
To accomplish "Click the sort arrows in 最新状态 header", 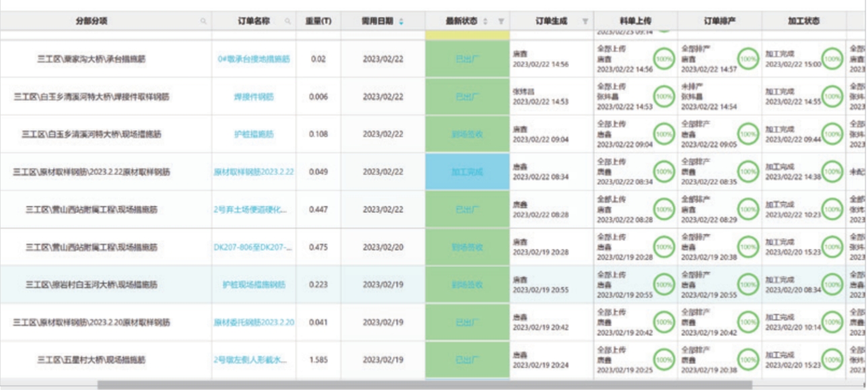I will point(486,22).
